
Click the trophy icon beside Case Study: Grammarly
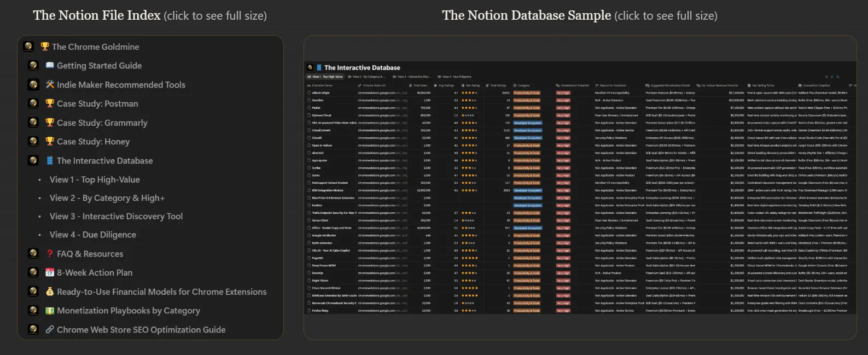click(x=50, y=123)
